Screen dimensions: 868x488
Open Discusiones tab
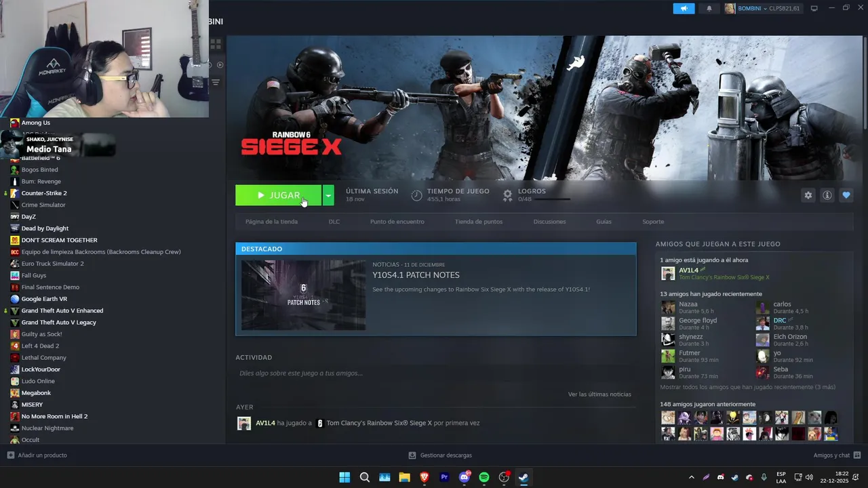point(549,222)
